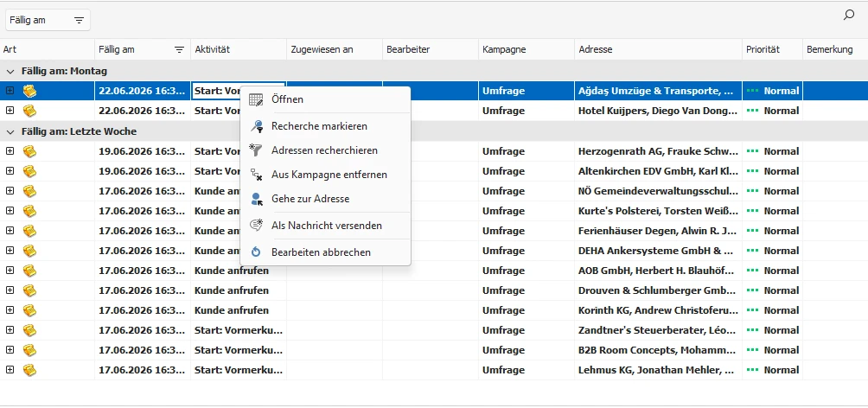This screenshot has width=868, height=408.
Task: Open the Fällig am filter dropdown
Action: 48,21
